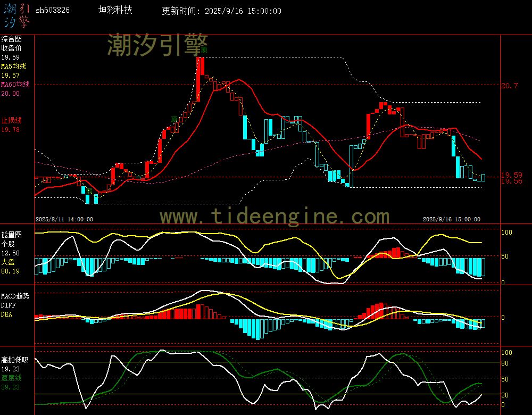532x415 pixels.
Task: Click the 80 axis label in 高抛低吸 panel
Action: (505, 363)
